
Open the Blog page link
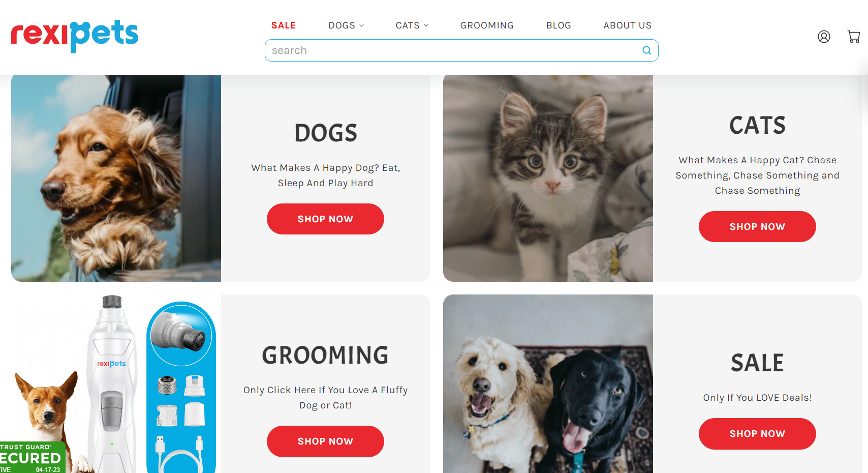tap(559, 25)
